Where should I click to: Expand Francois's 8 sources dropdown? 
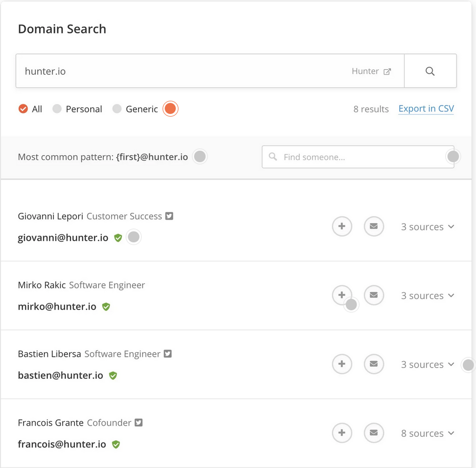(427, 433)
